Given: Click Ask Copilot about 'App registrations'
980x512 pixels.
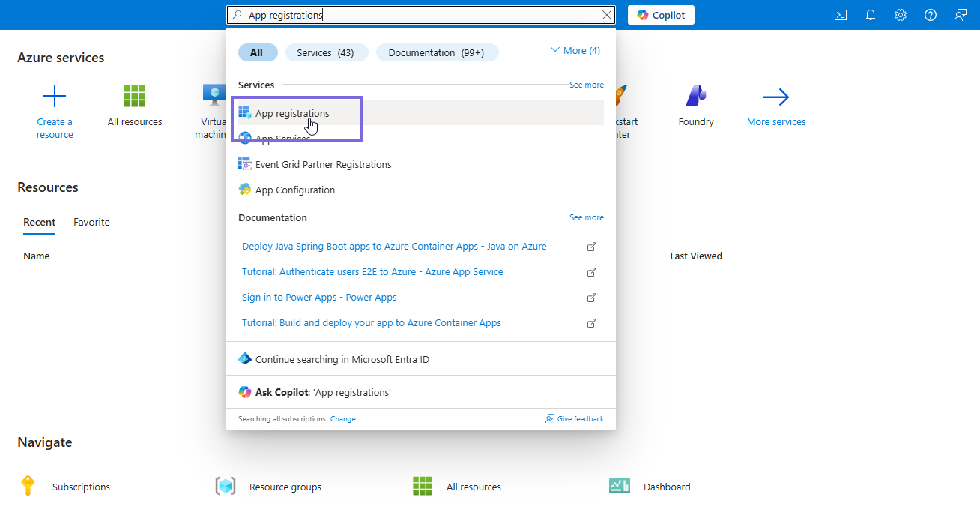Looking at the screenshot, I should click(x=322, y=391).
